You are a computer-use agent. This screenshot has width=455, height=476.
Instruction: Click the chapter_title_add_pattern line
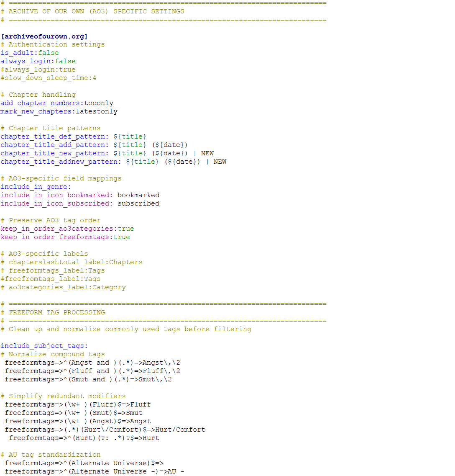pyautogui.click(x=94, y=145)
